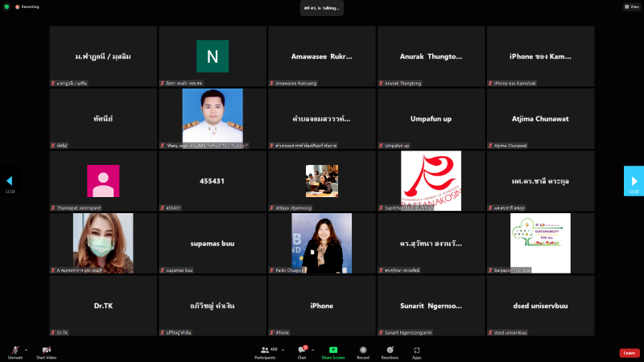Screen dimensions: 644x362
Task: Open the Chat panel
Action: point(302,352)
